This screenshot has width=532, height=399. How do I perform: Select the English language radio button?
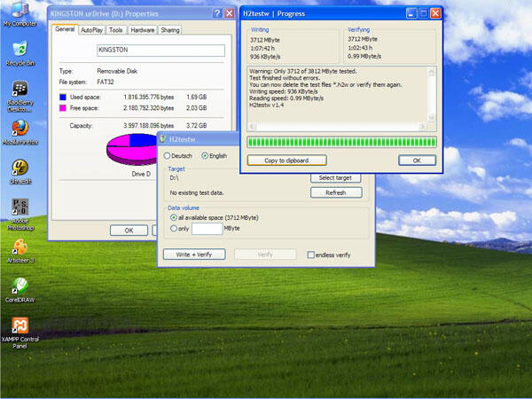205,156
